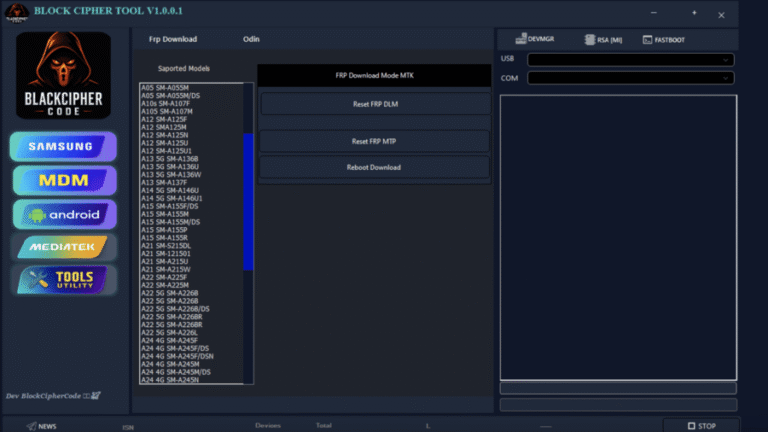The height and width of the screenshot is (432, 768).
Task: Click the Reset FRP MTP button
Action: [374, 141]
